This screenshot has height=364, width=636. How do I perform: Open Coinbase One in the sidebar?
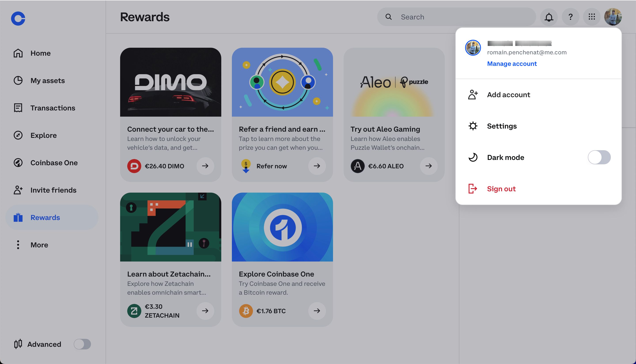[x=52, y=163]
